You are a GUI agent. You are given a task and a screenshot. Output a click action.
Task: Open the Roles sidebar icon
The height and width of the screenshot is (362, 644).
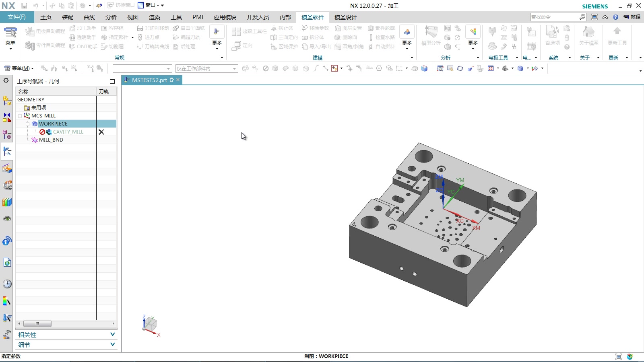tap(7, 335)
